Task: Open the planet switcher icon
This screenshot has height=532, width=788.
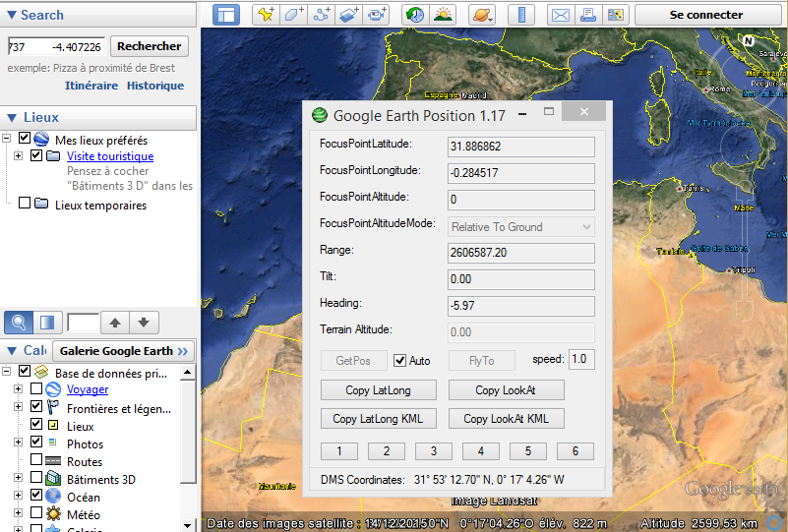Action: (482, 15)
